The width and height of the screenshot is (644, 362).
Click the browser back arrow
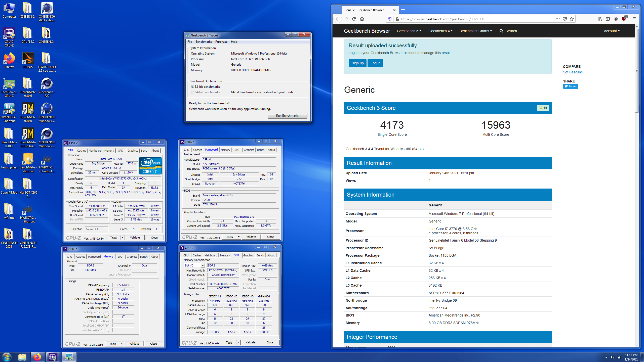click(338, 19)
